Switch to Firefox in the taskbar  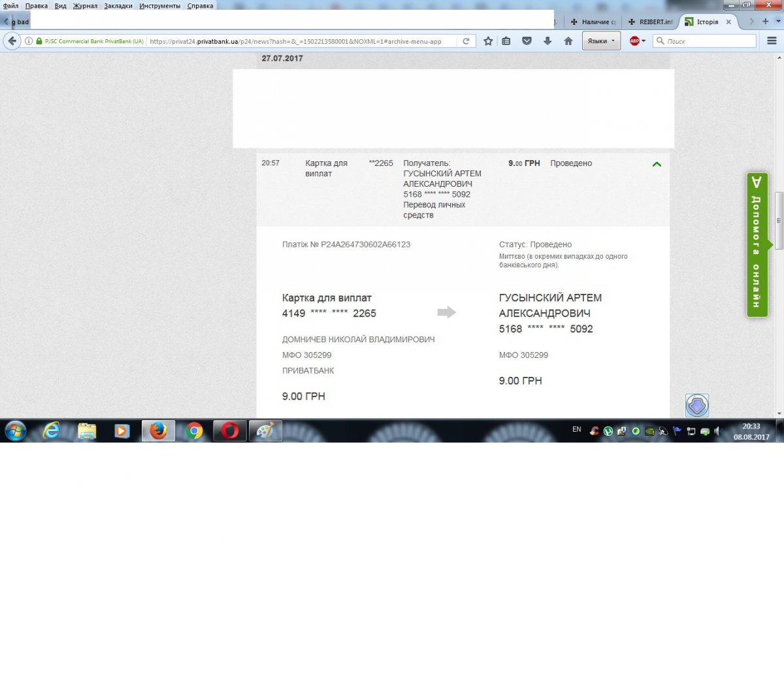pyautogui.click(x=158, y=431)
